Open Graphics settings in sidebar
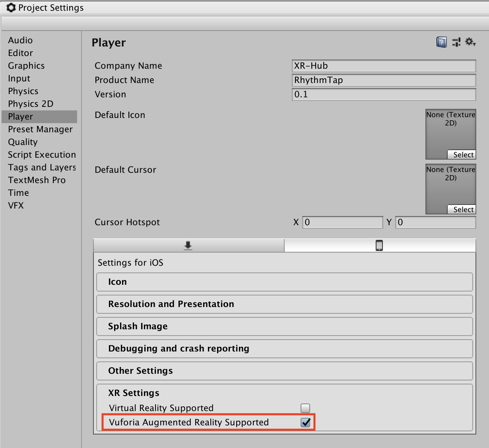This screenshot has height=448, width=489. pyautogui.click(x=26, y=66)
